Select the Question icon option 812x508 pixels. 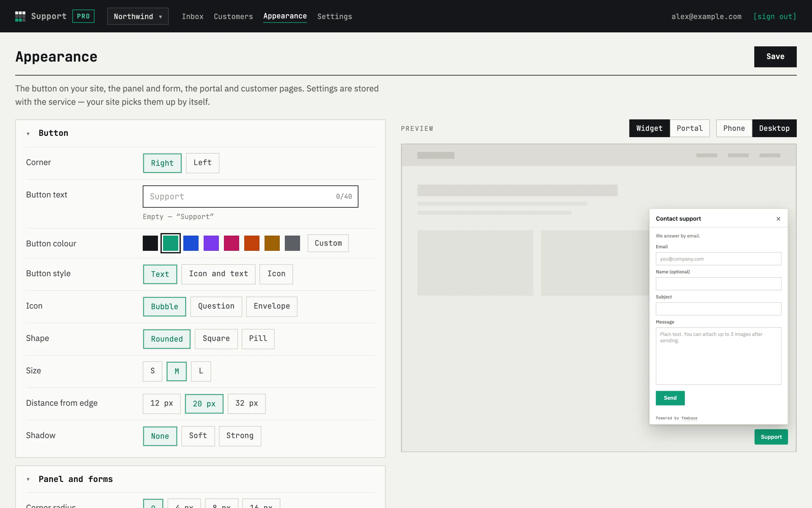tap(216, 307)
